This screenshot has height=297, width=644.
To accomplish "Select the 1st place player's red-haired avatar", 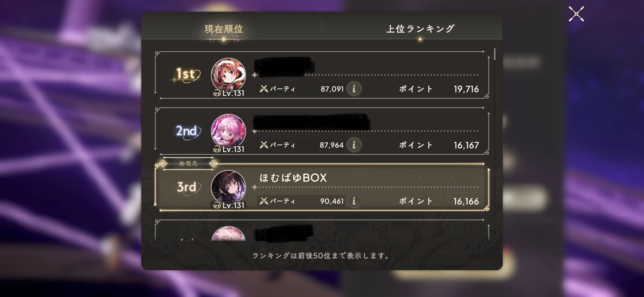I will [228, 75].
